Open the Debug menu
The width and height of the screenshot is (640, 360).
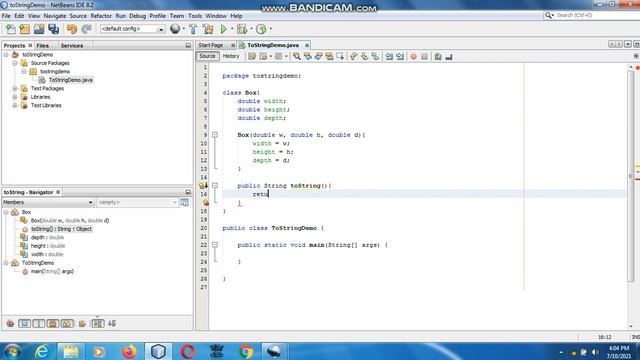pyautogui.click(x=137, y=16)
